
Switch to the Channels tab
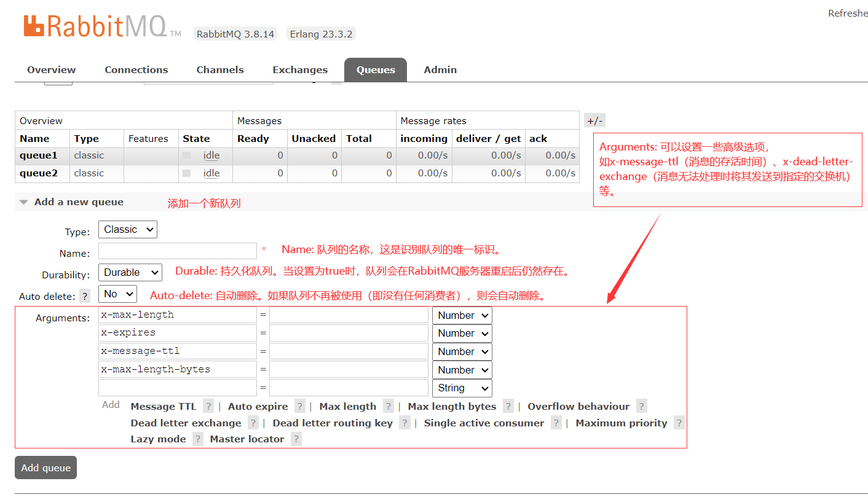[x=220, y=69]
